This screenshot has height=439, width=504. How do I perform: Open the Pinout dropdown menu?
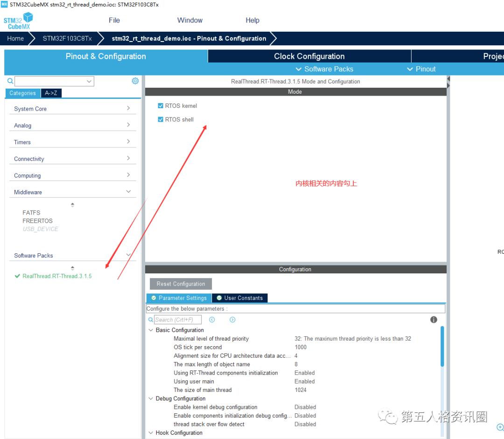[421, 69]
